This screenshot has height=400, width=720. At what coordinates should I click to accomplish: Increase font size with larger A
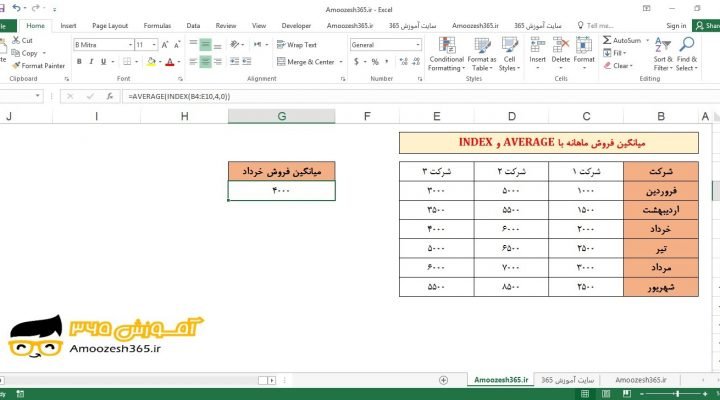point(165,45)
